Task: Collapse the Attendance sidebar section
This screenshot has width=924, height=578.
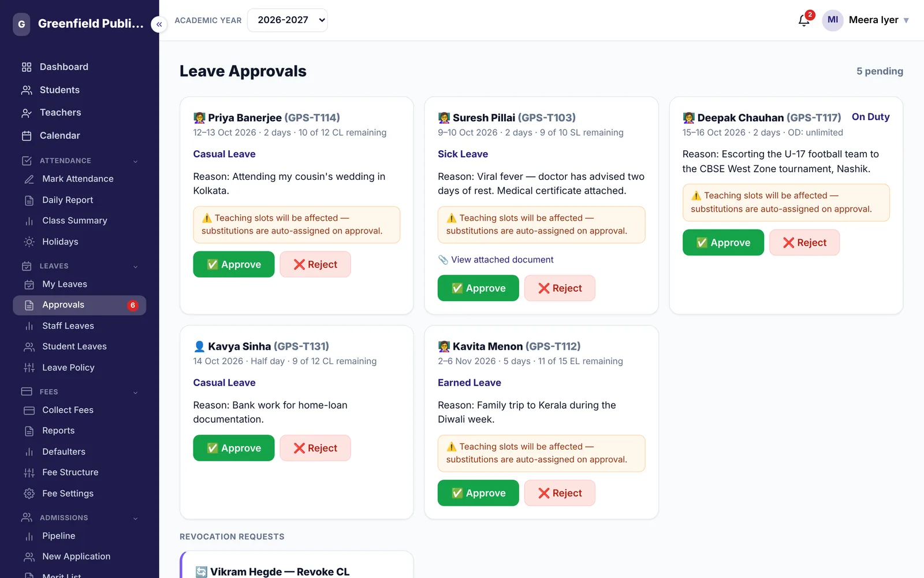Action: pyautogui.click(x=135, y=161)
